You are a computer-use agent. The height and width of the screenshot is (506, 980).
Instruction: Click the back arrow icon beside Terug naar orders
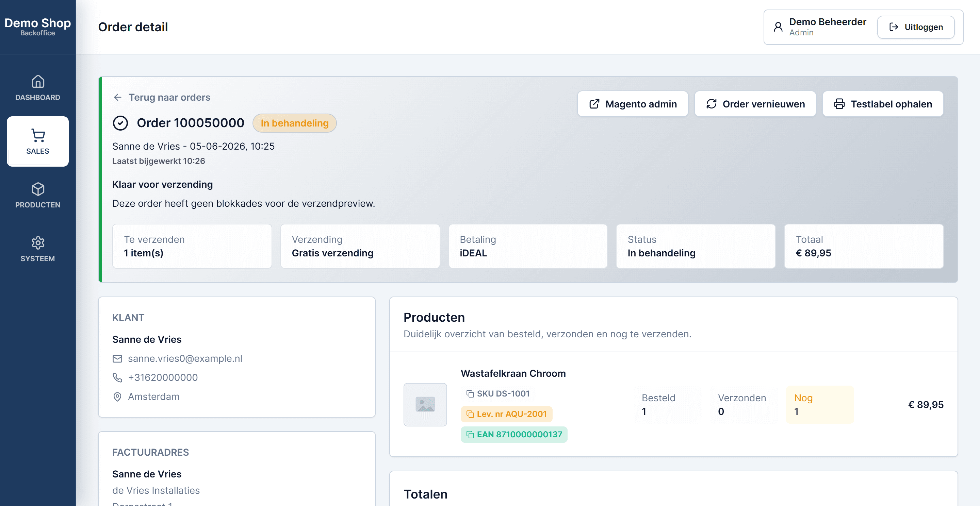[x=117, y=97]
